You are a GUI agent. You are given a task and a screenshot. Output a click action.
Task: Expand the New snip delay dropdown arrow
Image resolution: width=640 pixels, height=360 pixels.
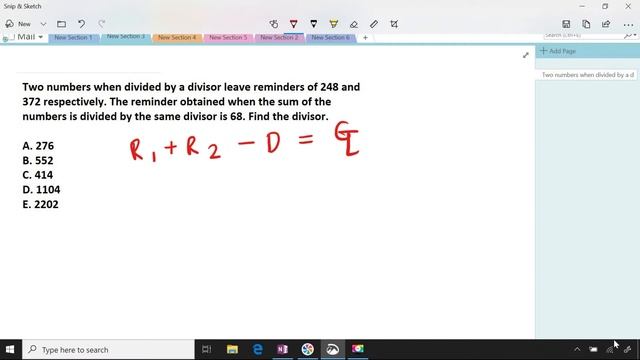(43, 24)
